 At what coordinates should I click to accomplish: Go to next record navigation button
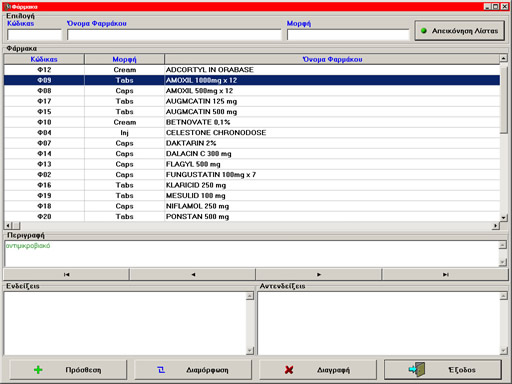coord(319,275)
